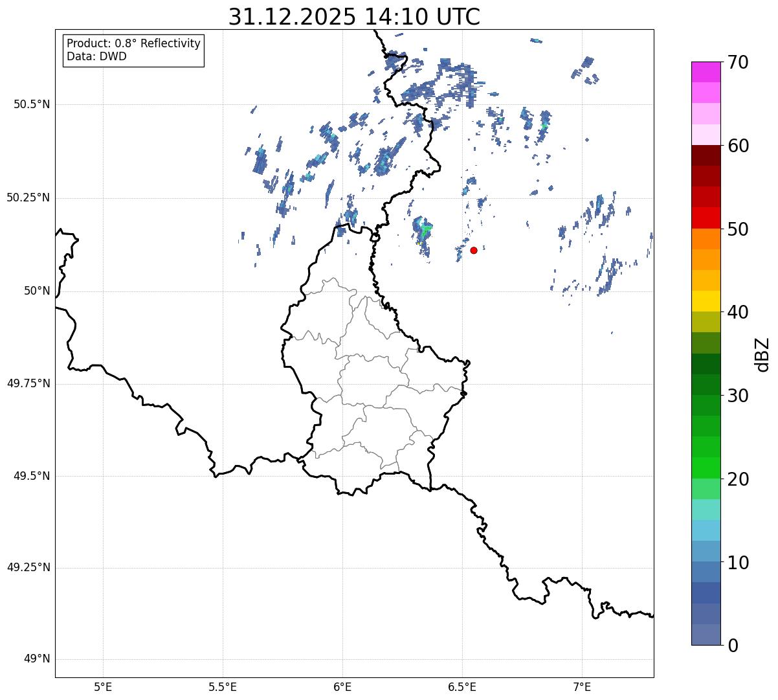Select the 'Product: 0.8° Reflectivity' text
Image resolution: width=778 pixels, height=700 pixels.
coord(134,43)
